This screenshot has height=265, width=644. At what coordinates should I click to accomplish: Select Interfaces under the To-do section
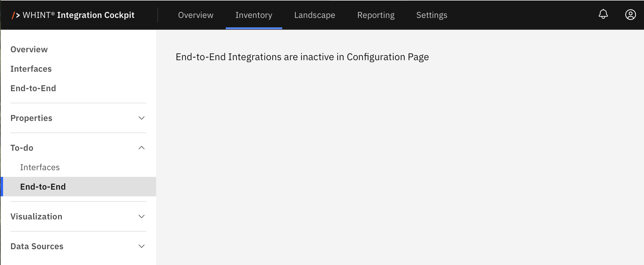(x=40, y=167)
